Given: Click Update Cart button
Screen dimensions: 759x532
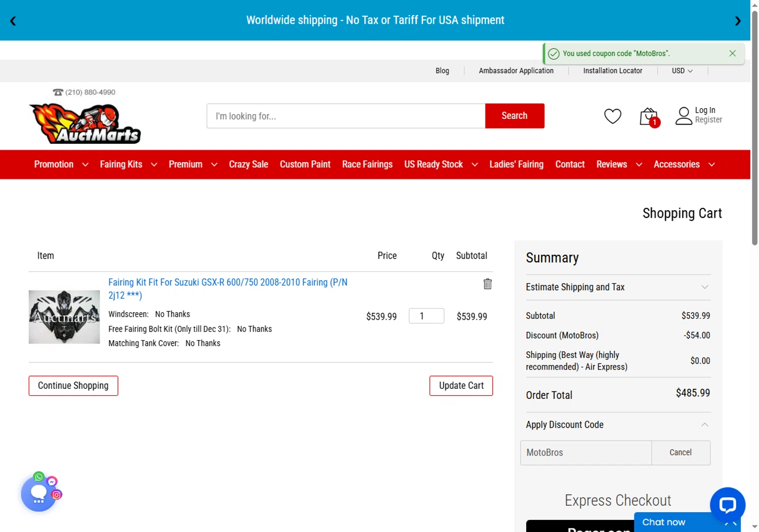Looking at the screenshot, I should click(x=461, y=386).
